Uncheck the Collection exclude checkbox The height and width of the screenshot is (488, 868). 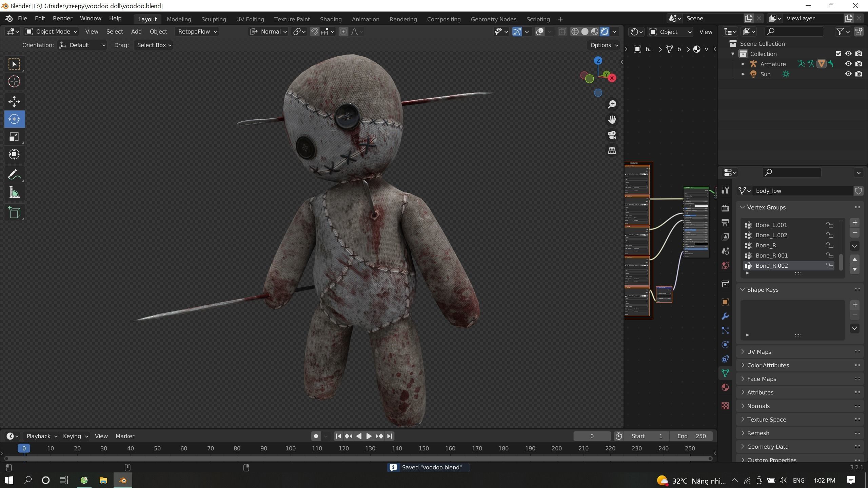[839, 54]
